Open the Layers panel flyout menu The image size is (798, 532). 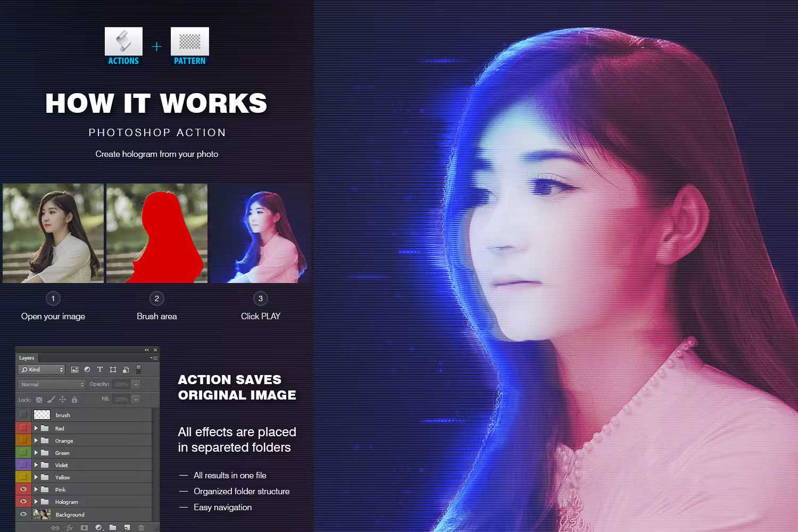point(154,358)
